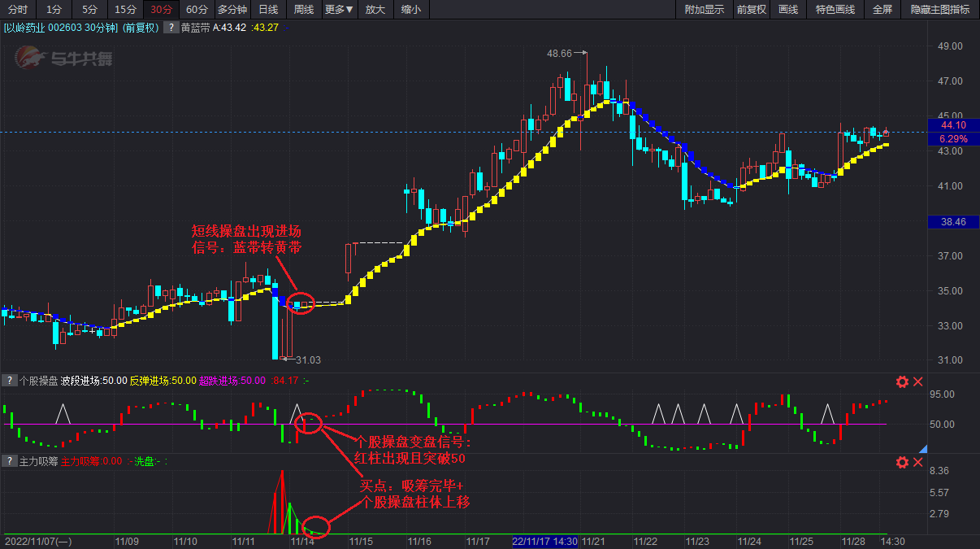The height and width of the screenshot is (549, 980).
Task: Click the 11/09 date on time axis
Action: [127, 541]
